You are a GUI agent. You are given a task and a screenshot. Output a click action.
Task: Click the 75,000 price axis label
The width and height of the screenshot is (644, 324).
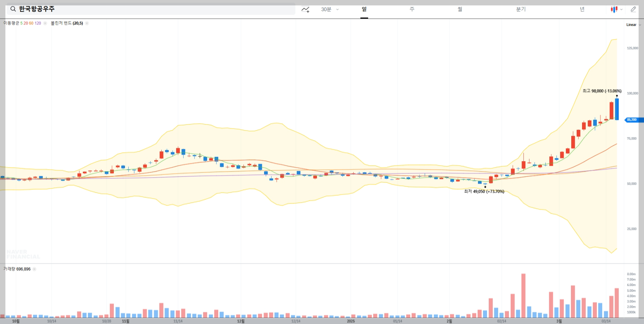(632, 139)
